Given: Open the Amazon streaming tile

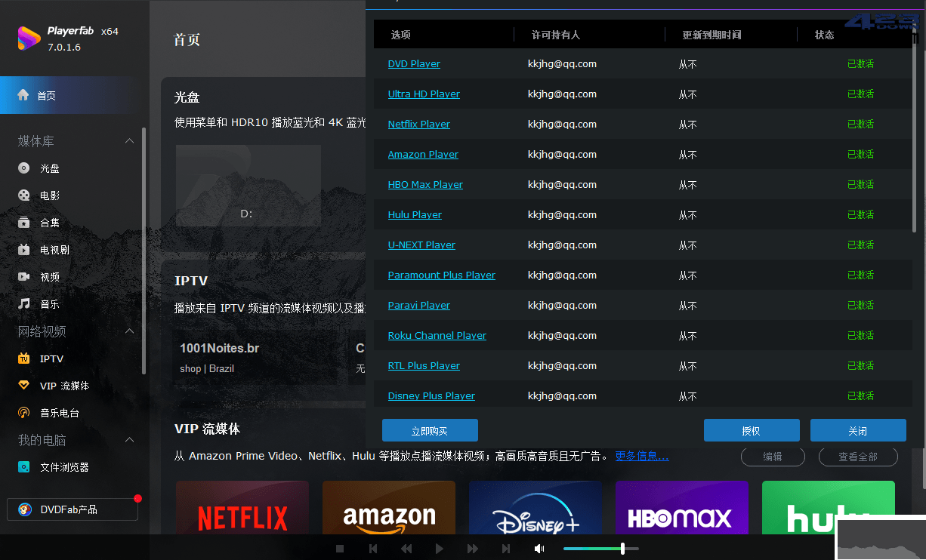Looking at the screenshot, I should (389, 508).
